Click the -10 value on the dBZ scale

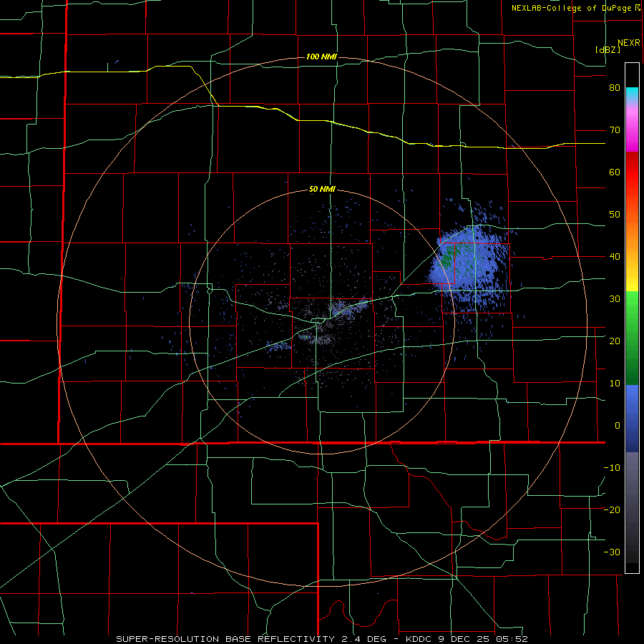pos(612,467)
